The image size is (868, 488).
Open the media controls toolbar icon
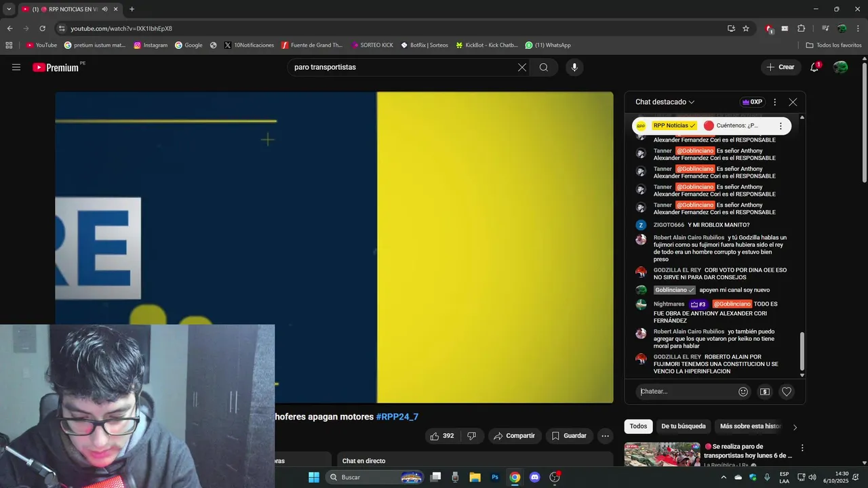825,28
